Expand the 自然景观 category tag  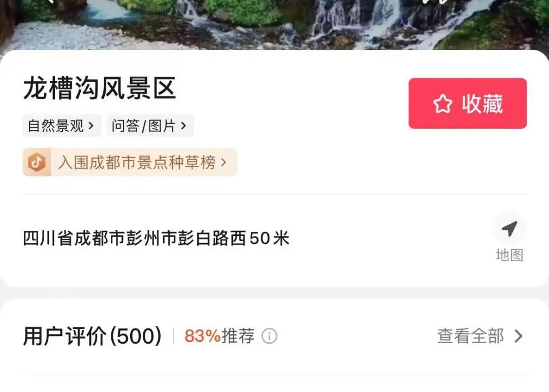pos(62,126)
